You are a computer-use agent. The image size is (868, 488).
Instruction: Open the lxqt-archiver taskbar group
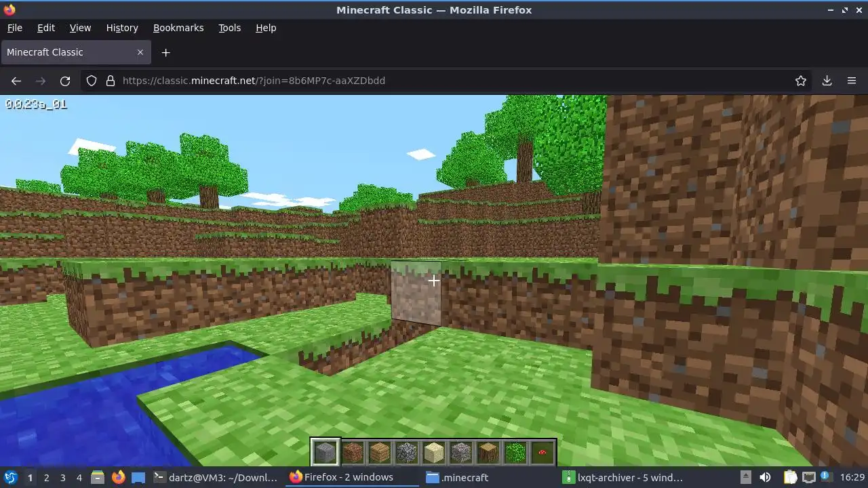coord(626,478)
